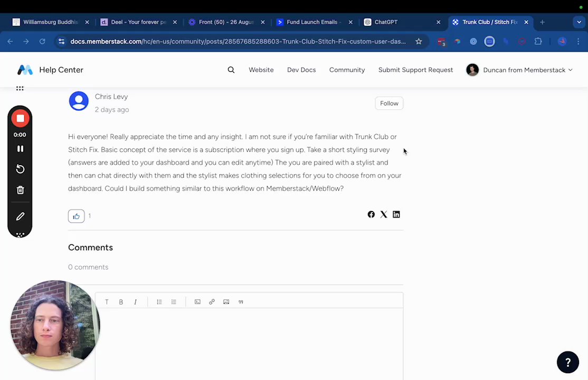Image resolution: width=588 pixels, height=380 pixels.
Task: Go forward in browser history
Action: click(x=26, y=41)
